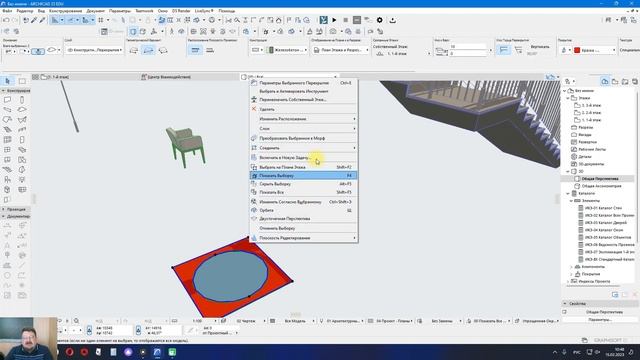Toggle the custom slab edge angle icon
This screenshot has width=640, height=360.
(x=518, y=50)
